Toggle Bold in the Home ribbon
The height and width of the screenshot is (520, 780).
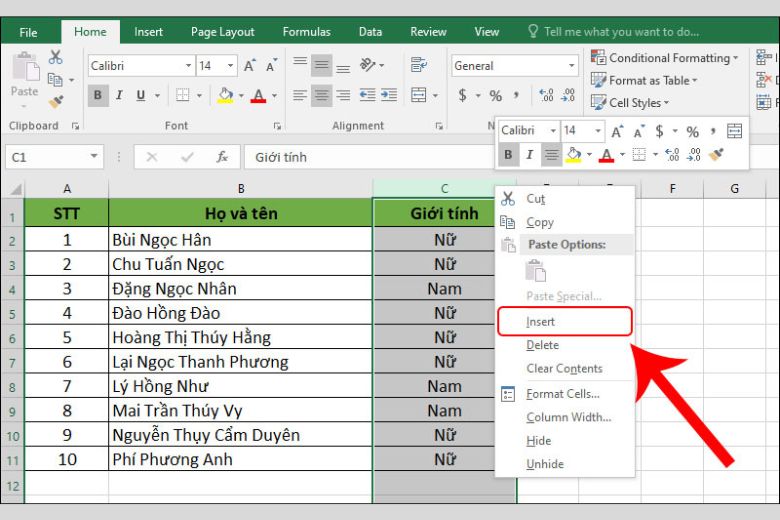(x=98, y=95)
